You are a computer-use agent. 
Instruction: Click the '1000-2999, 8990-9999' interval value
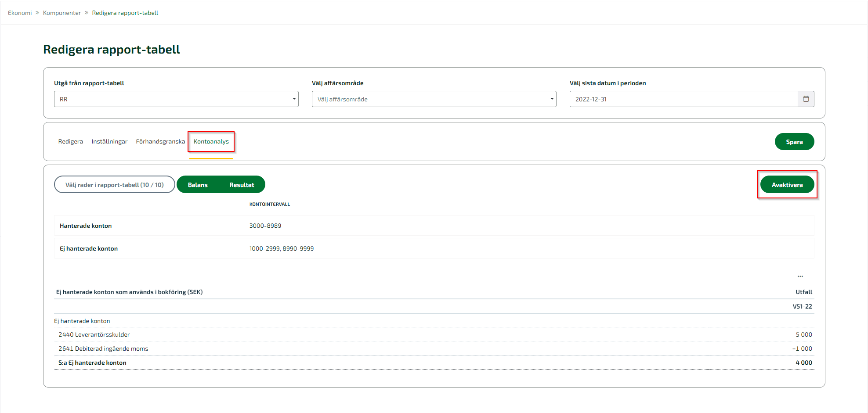pos(282,248)
